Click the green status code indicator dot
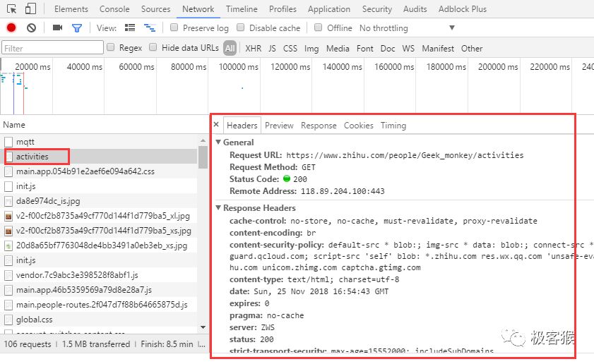 click(287, 178)
